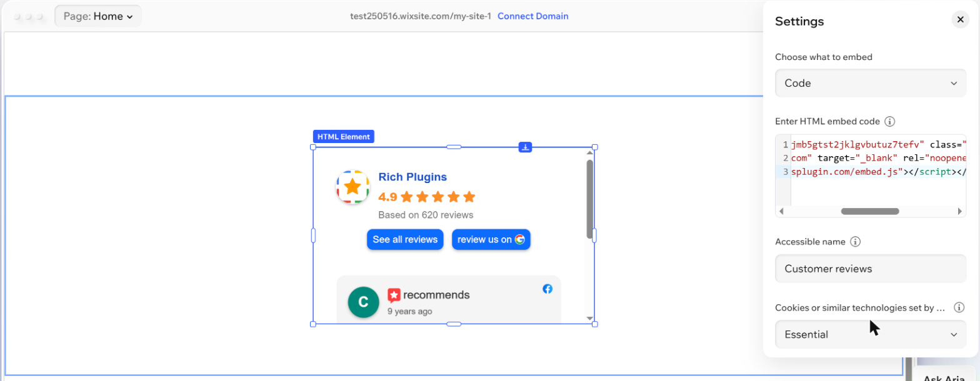This screenshot has width=980, height=381.
Task: Open the Page: Home dropdown
Action: pyautogui.click(x=98, y=16)
